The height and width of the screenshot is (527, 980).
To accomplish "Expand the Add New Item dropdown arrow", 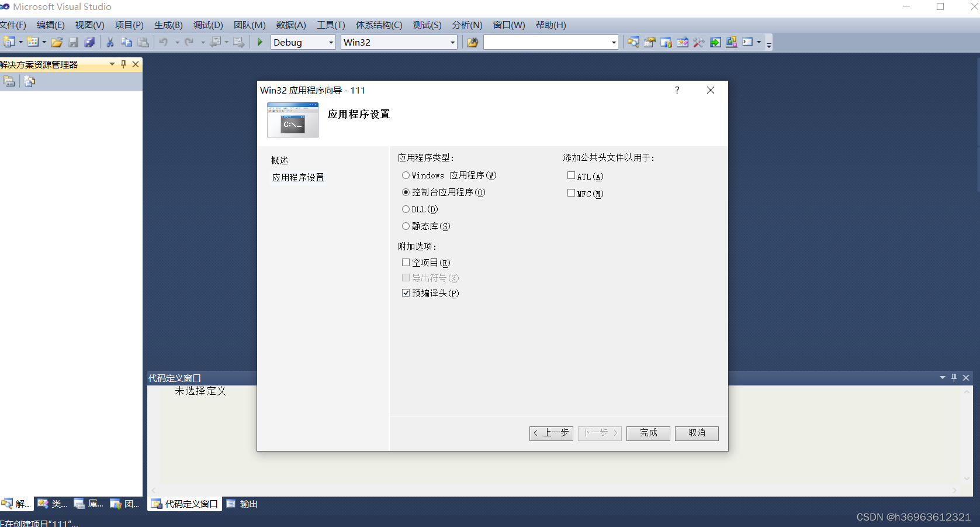I will 44,42.
